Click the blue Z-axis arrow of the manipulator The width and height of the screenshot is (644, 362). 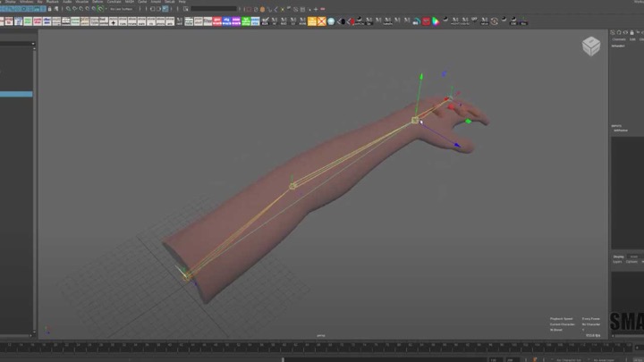[x=457, y=145]
